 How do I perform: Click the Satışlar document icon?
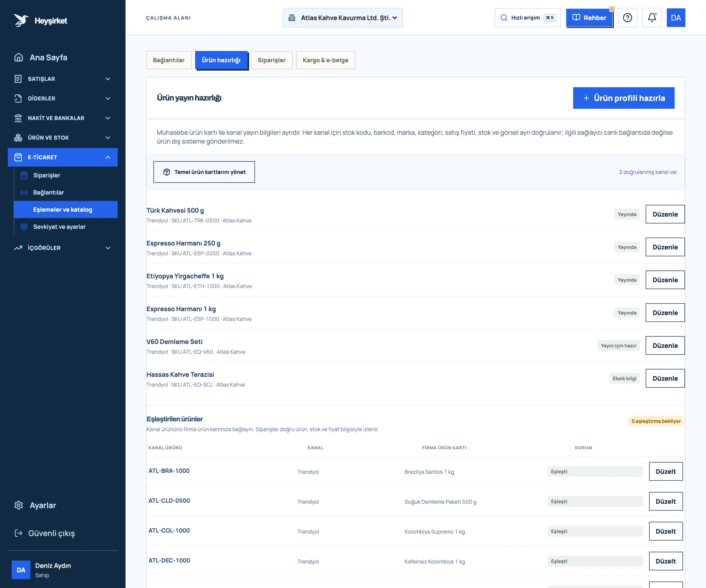click(x=18, y=79)
